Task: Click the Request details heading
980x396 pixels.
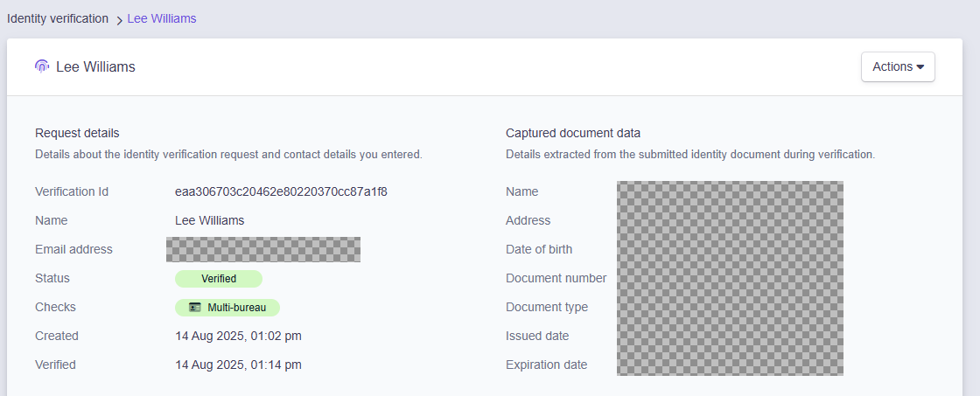Action: coord(77,133)
